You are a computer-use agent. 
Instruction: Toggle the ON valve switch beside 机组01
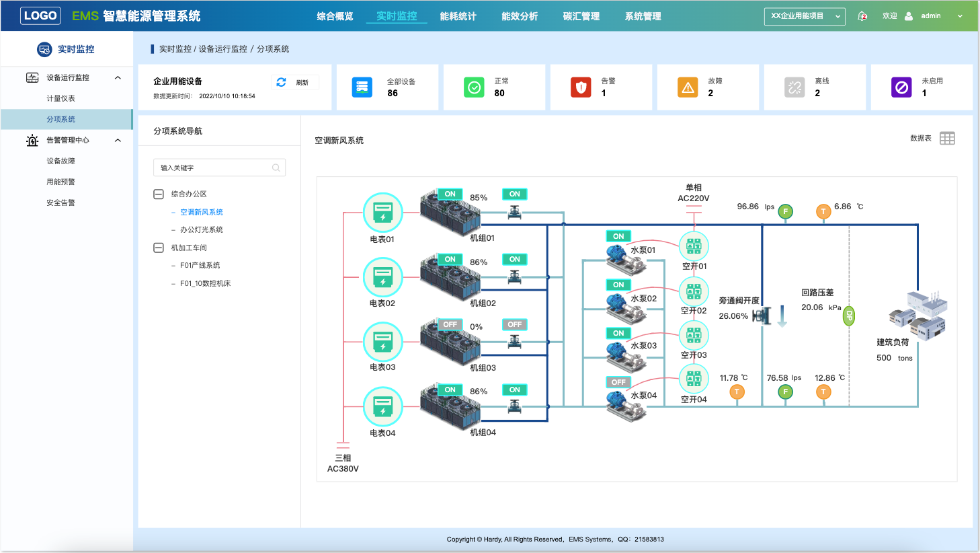tap(515, 194)
